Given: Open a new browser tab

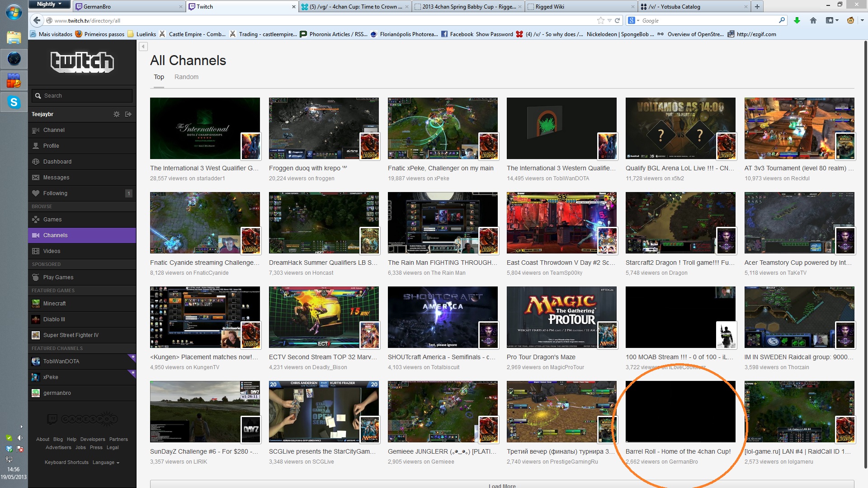Looking at the screenshot, I should tap(757, 6).
